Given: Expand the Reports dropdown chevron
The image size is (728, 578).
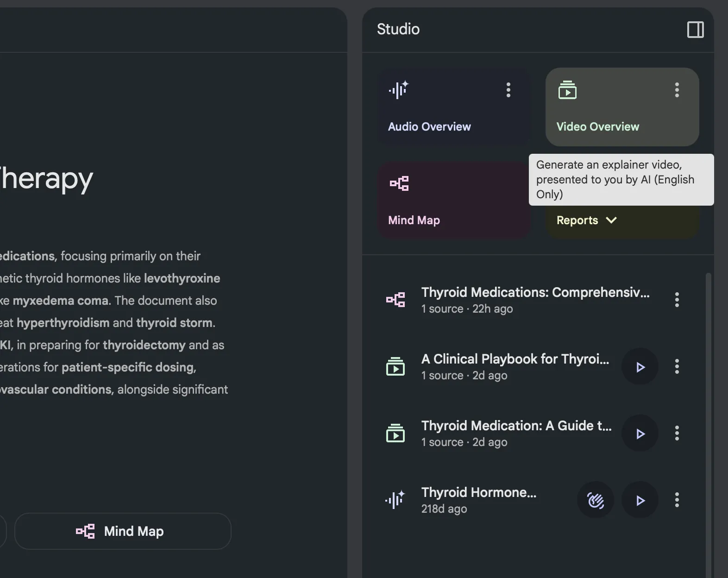Looking at the screenshot, I should coord(611,220).
